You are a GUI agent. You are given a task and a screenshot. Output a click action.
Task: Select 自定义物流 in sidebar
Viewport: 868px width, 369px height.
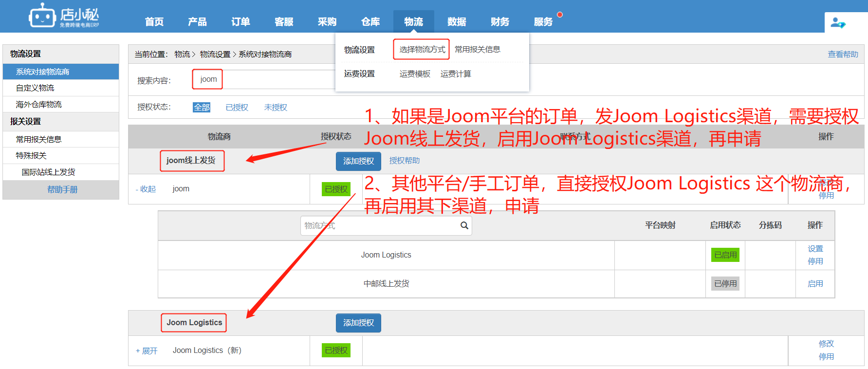click(61, 88)
